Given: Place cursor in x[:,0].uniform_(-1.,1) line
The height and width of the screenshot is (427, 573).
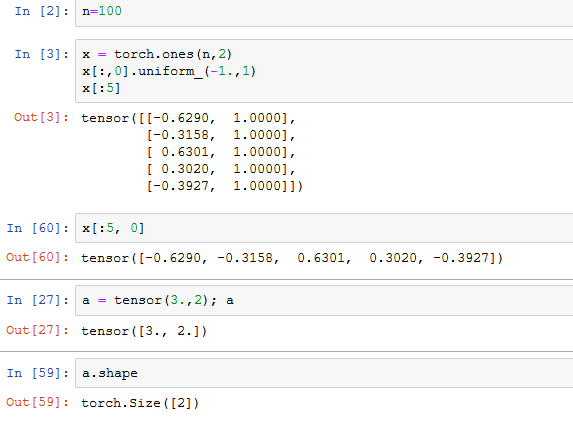Looking at the screenshot, I should [169, 71].
